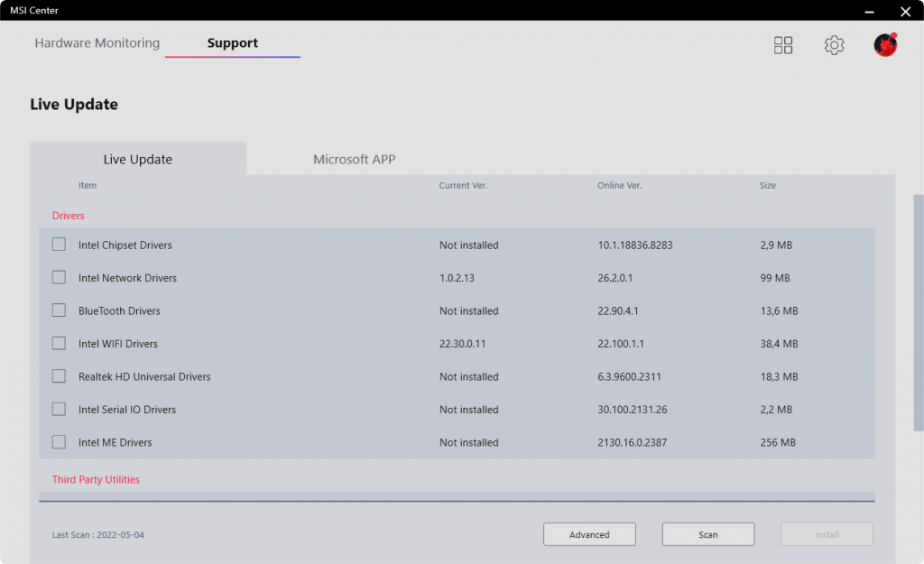The height and width of the screenshot is (564, 924).
Task: Click online version 26.2.0.1
Action: (615, 278)
